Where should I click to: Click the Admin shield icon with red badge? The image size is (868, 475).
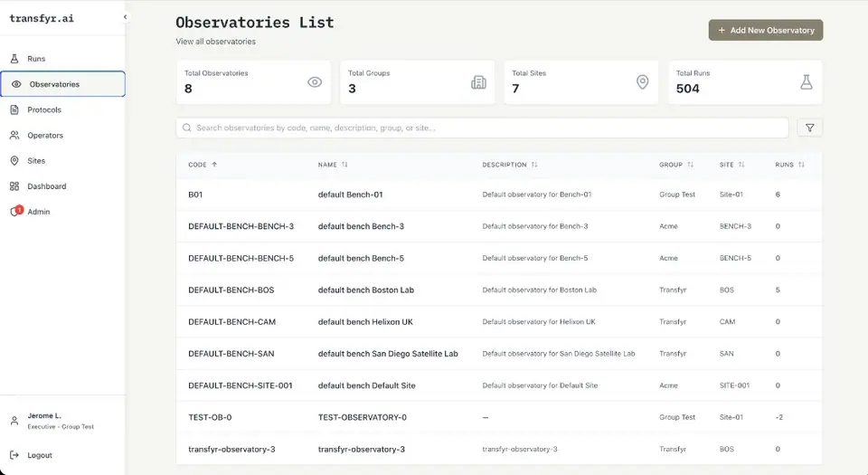point(16,211)
